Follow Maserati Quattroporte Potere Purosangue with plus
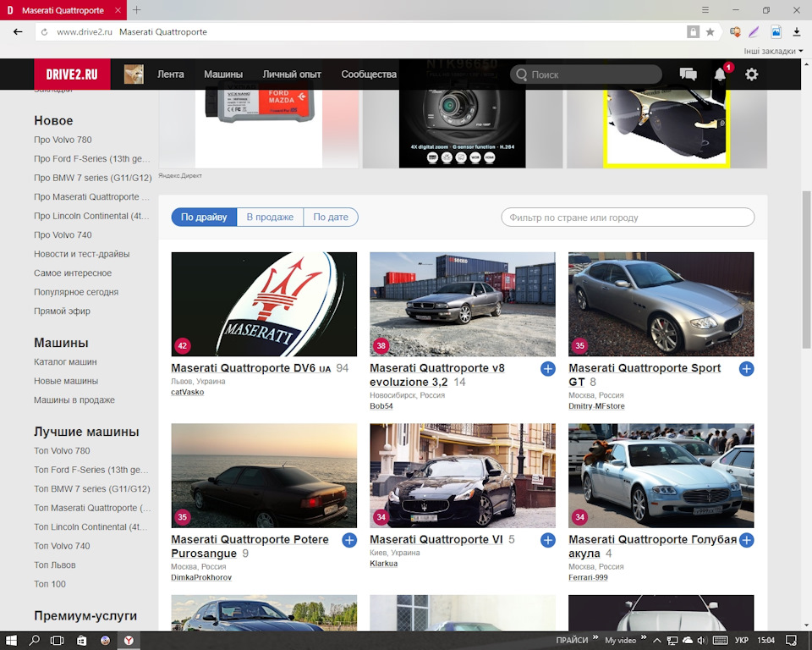 [349, 540]
